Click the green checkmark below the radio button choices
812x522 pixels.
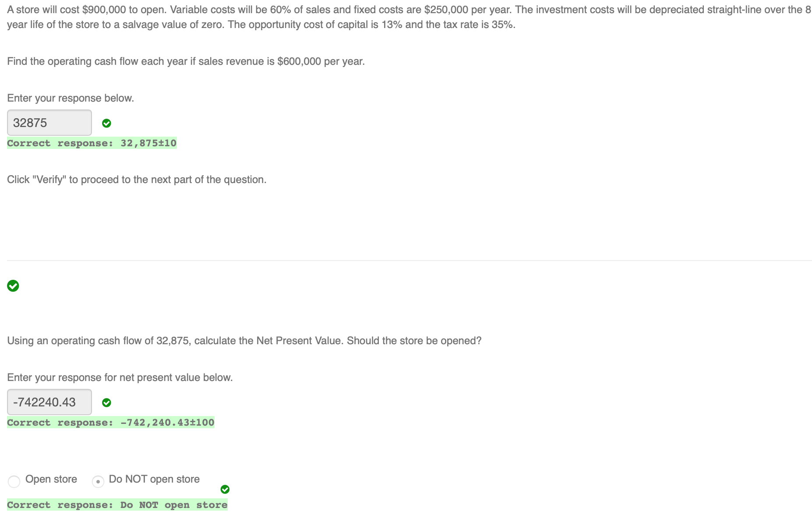(x=225, y=489)
